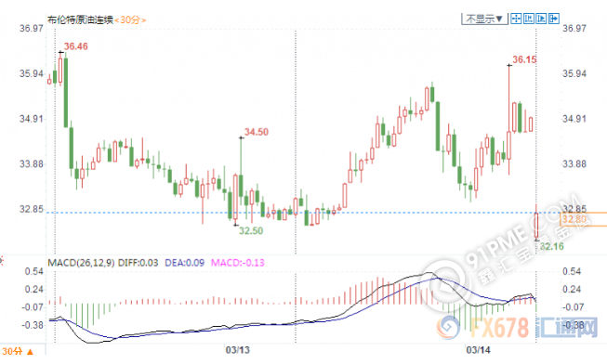Click the current price tag 32.80

click(583, 219)
